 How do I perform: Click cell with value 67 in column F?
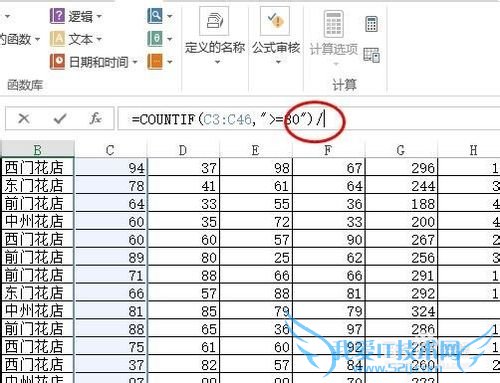329,167
